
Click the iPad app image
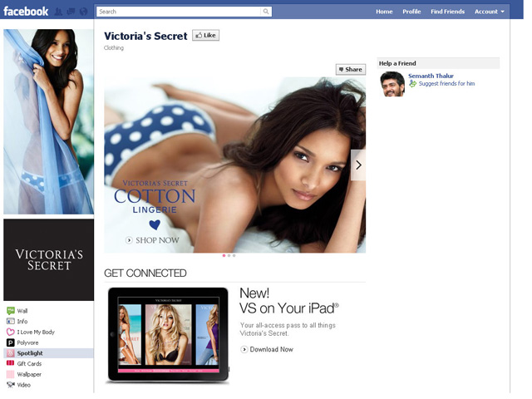coord(168,334)
